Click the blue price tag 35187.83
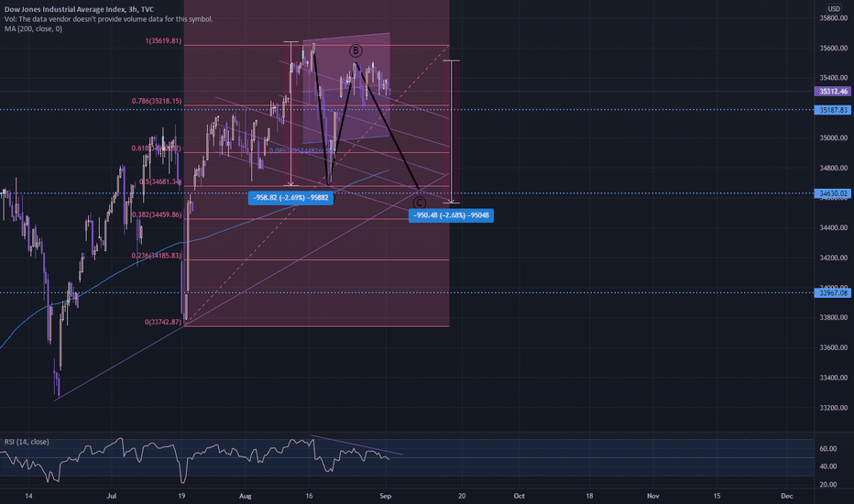The width and height of the screenshot is (854, 504). 832,110
